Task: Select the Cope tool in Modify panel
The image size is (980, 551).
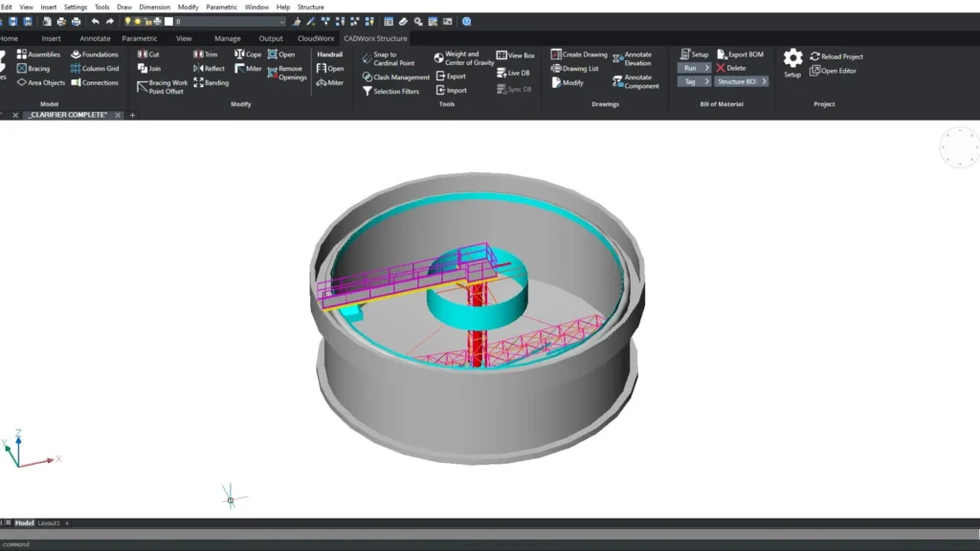Action: point(248,55)
